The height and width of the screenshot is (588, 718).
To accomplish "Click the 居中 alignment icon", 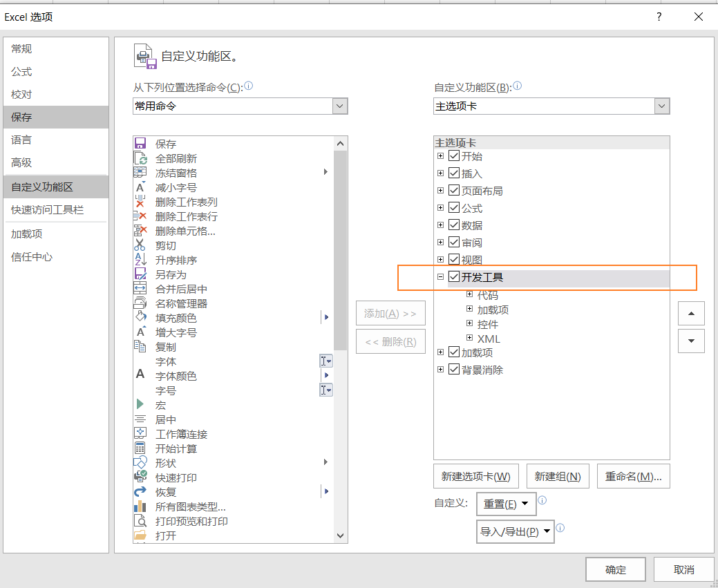I will [x=140, y=419].
